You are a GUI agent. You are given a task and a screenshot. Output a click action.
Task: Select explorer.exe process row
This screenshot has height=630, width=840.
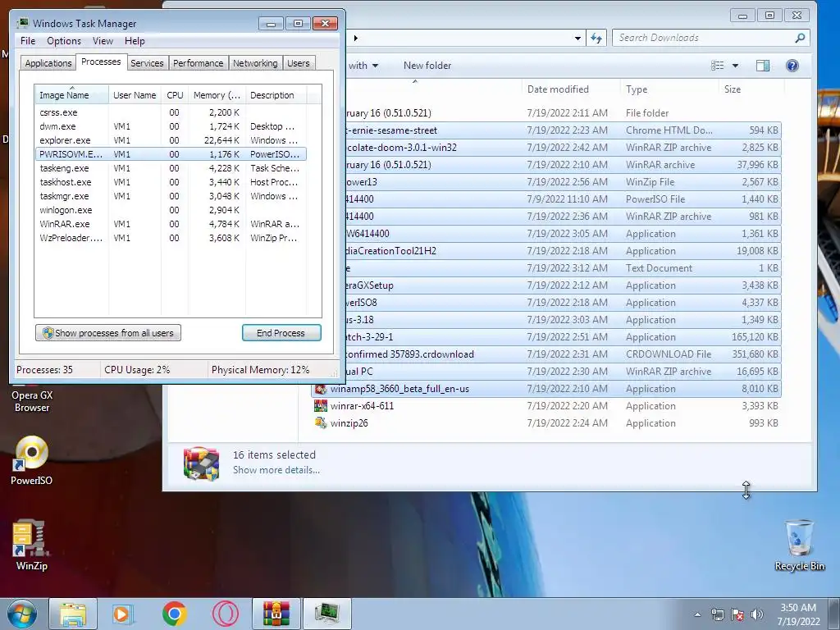tap(171, 140)
